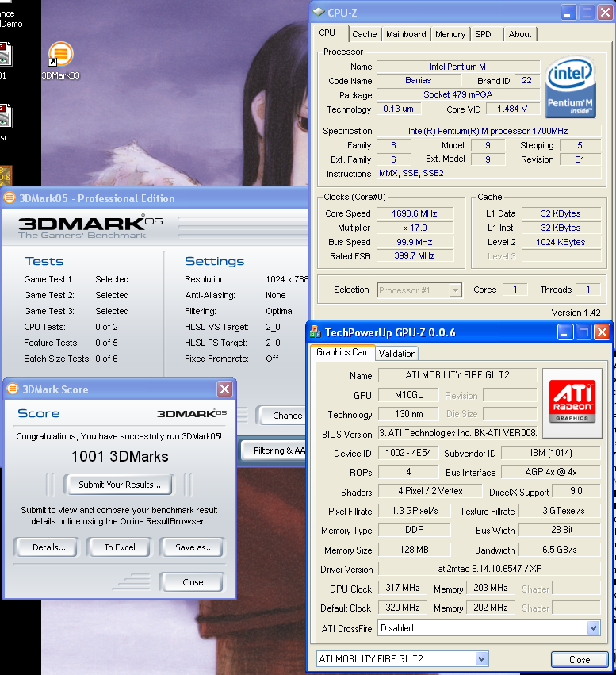The width and height of the screenshot is (616, 675).
Task: Select the Graphics Card tab in GPU-Z
Action: pos(342,352)
